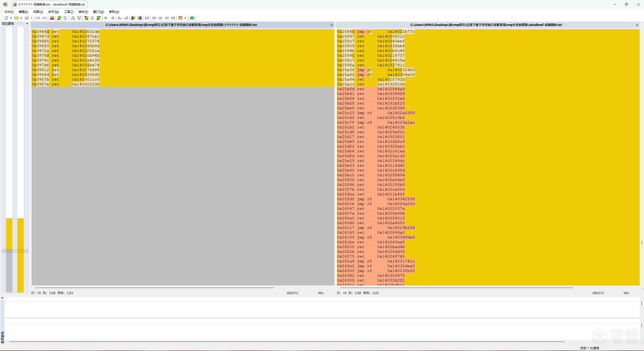Click the Next Difference green down-arrow icon
Screen dimensions: 644x351
tap(59, 18)
